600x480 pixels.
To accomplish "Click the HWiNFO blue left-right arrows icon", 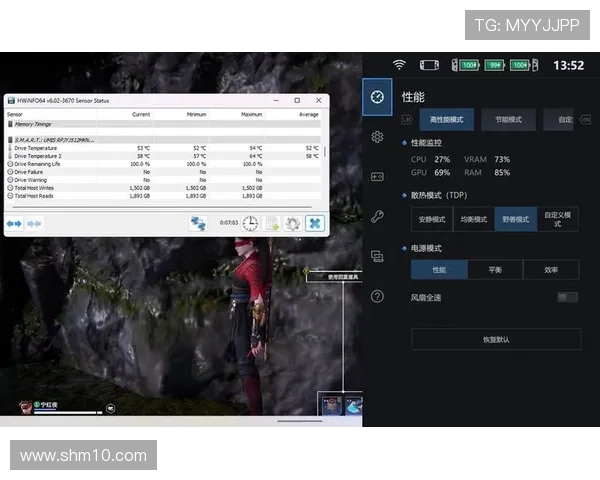I will [x=15, y=224].
